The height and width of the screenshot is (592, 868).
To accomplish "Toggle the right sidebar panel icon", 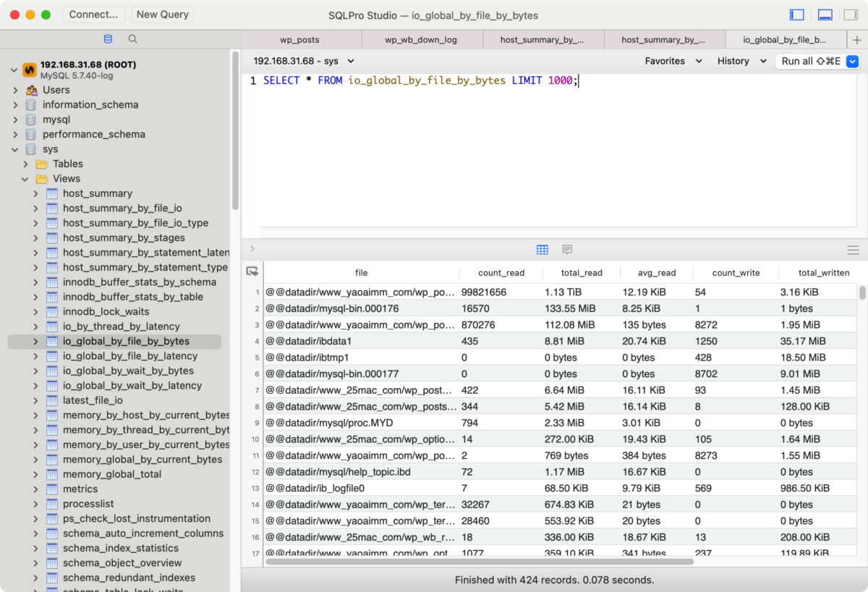I will tap(851, 14).
